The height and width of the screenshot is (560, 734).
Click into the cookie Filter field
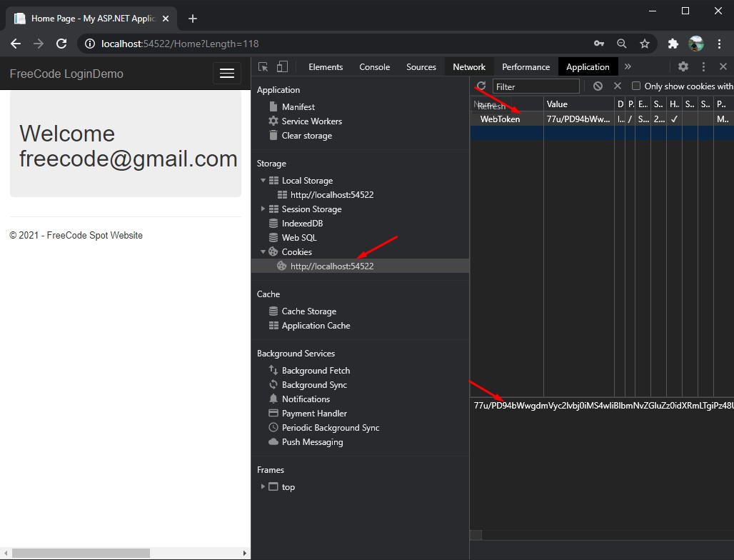click(x=536, y=86)
